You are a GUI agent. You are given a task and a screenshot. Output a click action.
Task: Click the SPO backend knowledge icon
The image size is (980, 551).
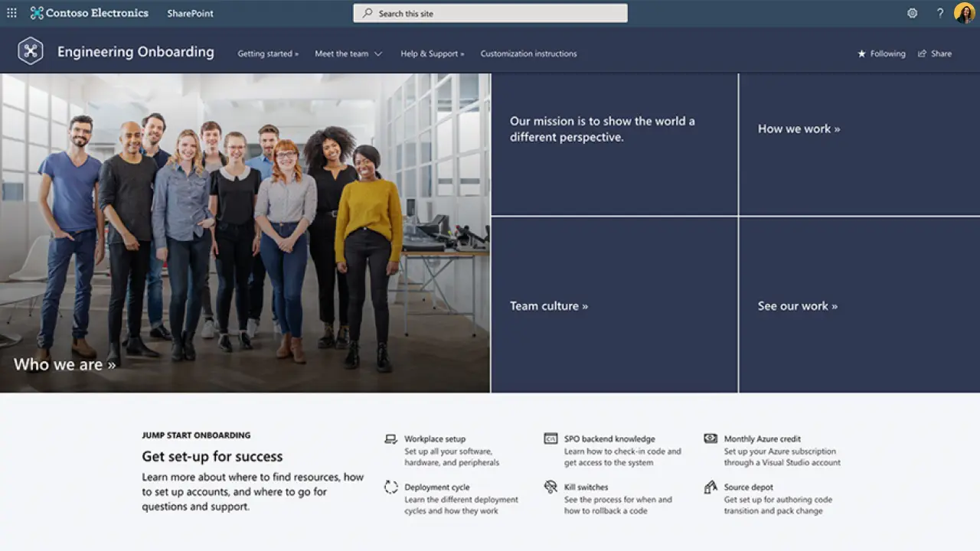tap(550, 439)
